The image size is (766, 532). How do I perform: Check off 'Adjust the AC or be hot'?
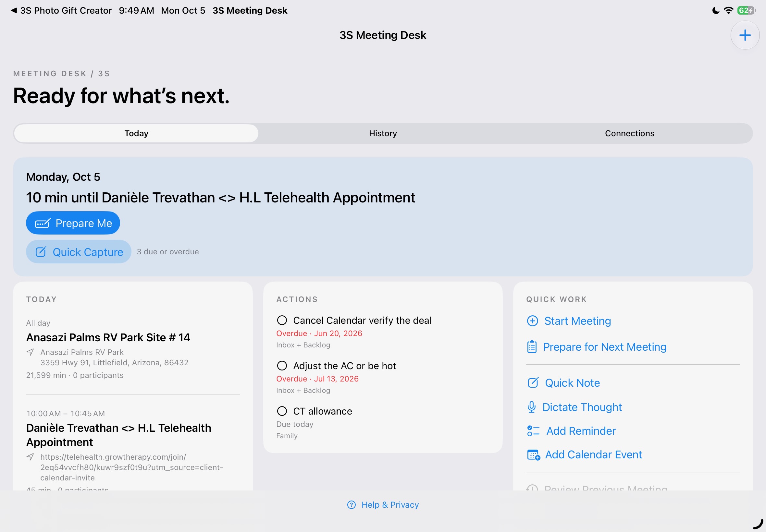(x=282, y=366)
